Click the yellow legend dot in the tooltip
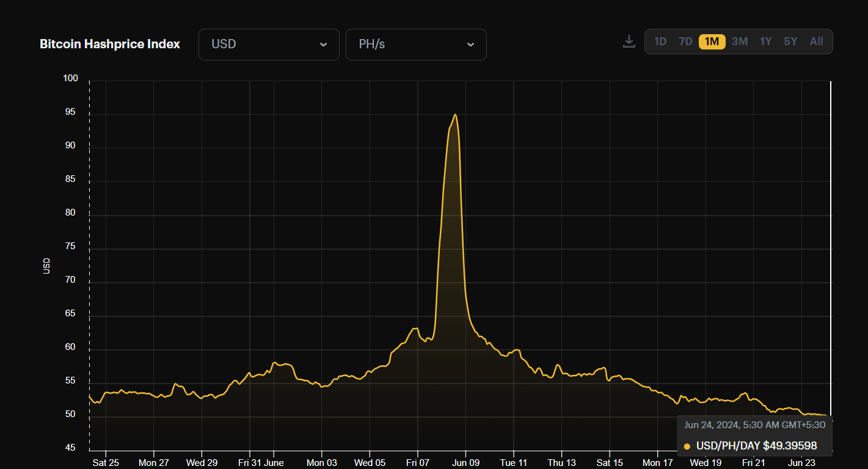 click(688, 446)
